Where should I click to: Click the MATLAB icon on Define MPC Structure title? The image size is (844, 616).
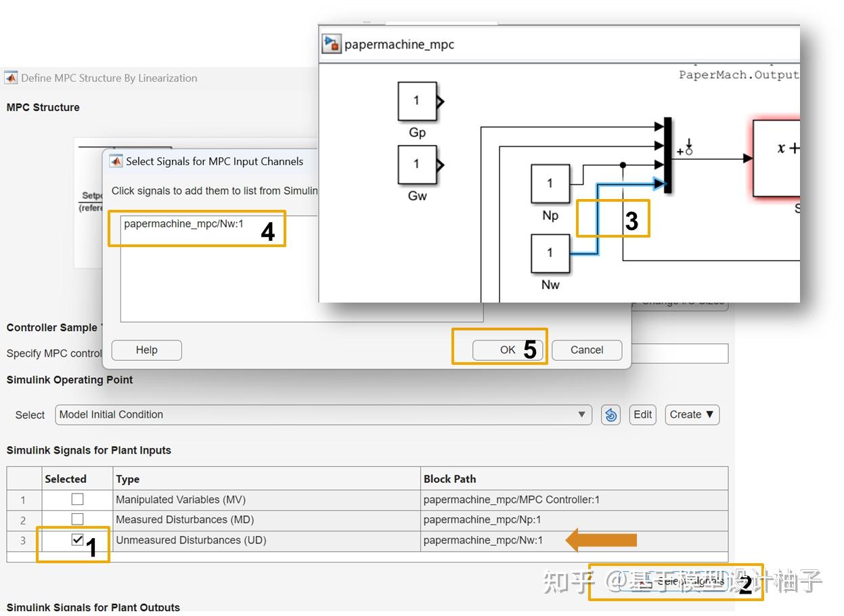(10, 77)
